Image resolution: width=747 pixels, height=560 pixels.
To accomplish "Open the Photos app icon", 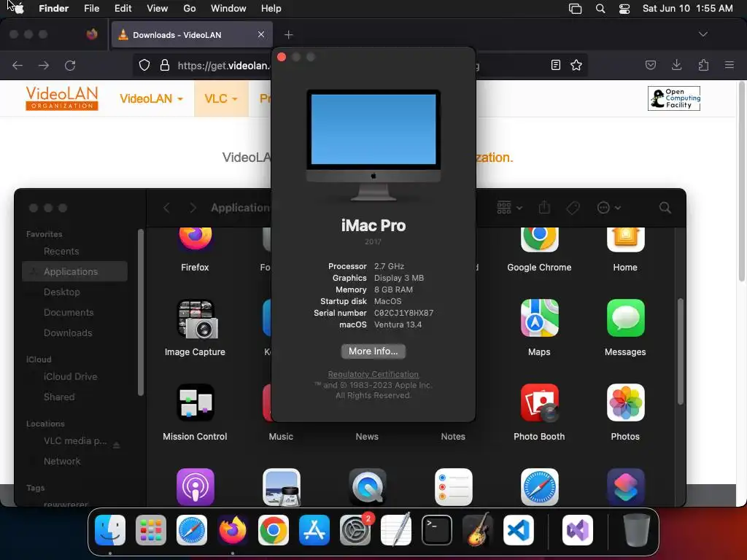I will [x=625, y=402].
